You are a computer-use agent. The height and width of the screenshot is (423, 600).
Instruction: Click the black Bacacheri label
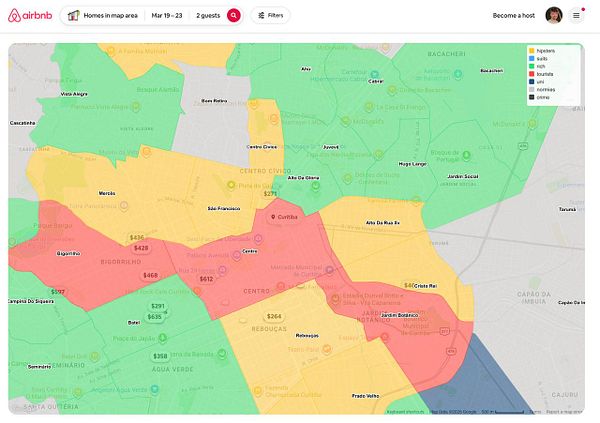coord(492,71)
